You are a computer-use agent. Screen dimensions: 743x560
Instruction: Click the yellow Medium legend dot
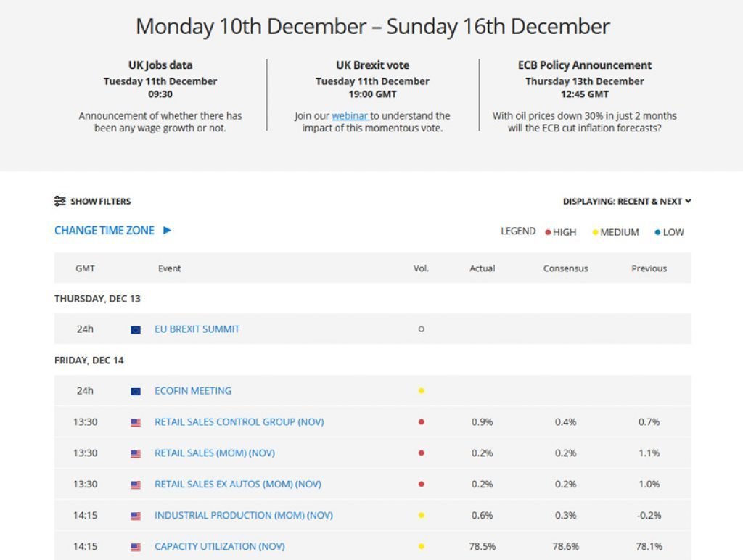[595, 232]
